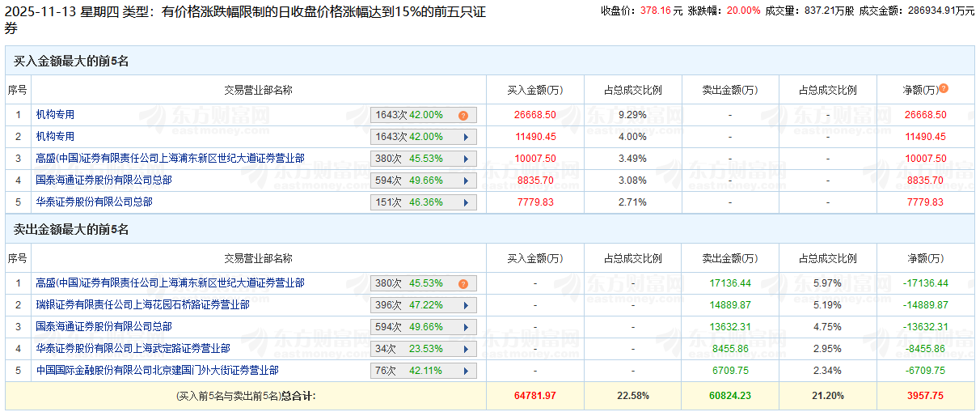The height and width of the screenshot is (412, 980).
Task: Open 瑞银证券上海花园石桥路证券营业部 link
Action: [x=142, y=305]
